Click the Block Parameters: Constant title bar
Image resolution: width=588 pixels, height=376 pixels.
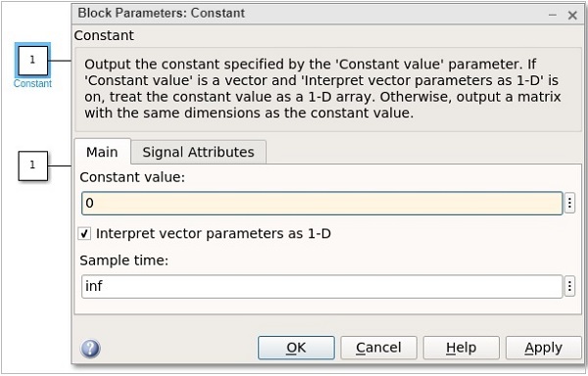point(308,14)
